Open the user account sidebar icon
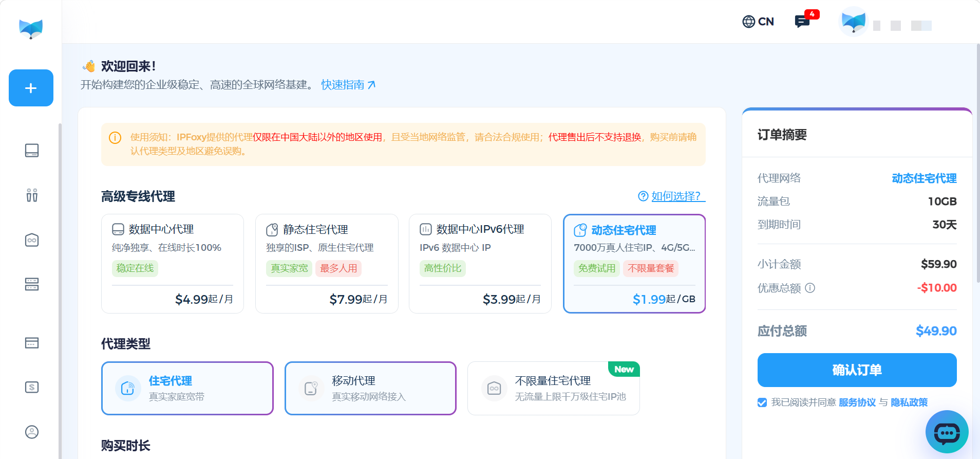The height and width of the screenshot is (459, 980). click(32, 432)
